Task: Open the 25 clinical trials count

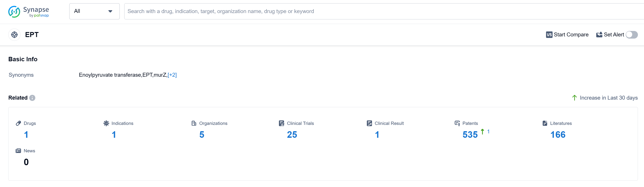Action: pos(292,135)
